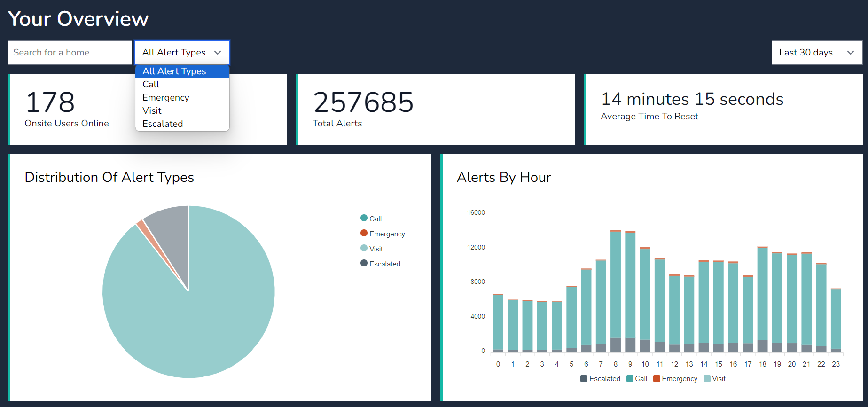Viewport: 868px width, 407px height.
Task: Select Call from alert type list
Action: [x=151, y=85]
